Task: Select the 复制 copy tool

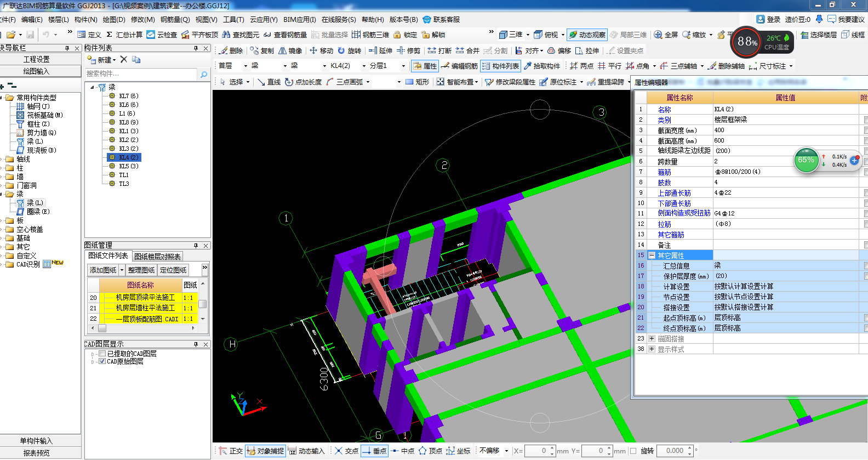Action: tap(262, 50)
